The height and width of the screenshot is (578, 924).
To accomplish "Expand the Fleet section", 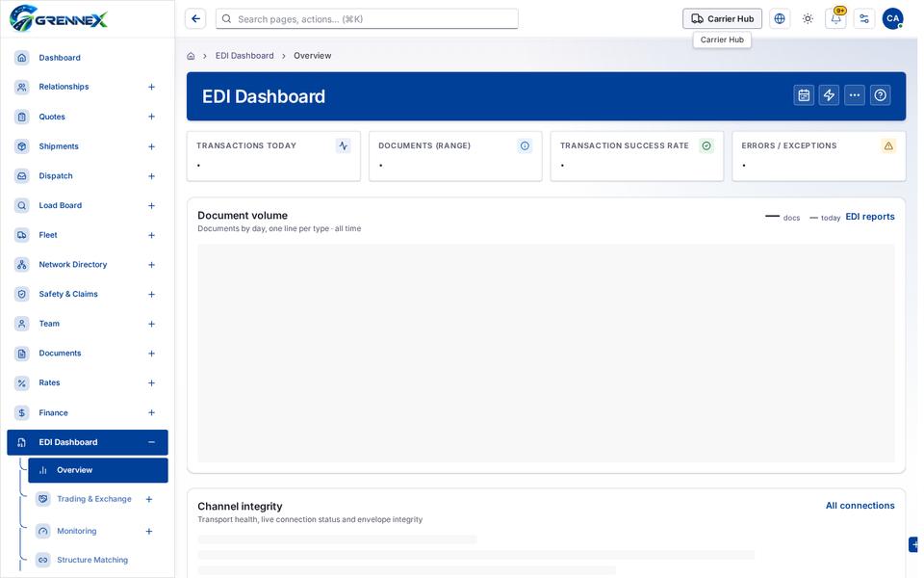I will click(151, 235).
